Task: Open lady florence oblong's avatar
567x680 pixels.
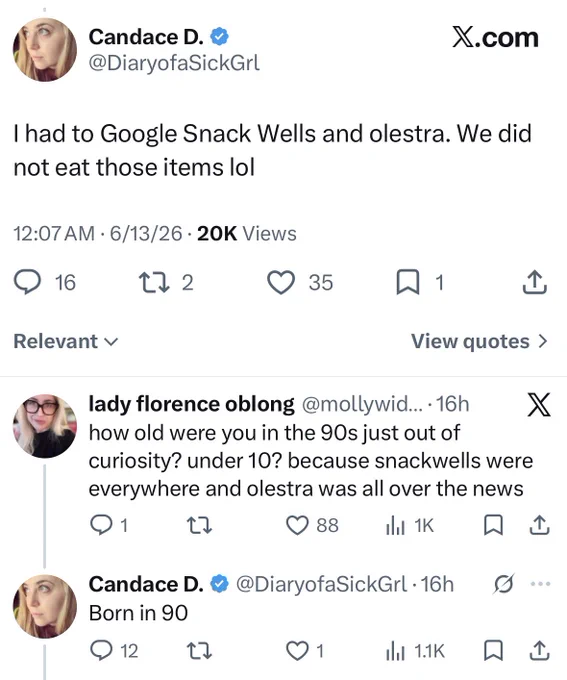Action: tap(45, 426)
